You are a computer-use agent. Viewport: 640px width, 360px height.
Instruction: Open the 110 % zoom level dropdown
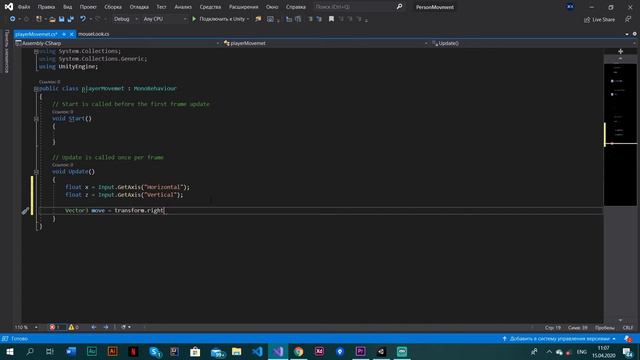click(27, 327)
